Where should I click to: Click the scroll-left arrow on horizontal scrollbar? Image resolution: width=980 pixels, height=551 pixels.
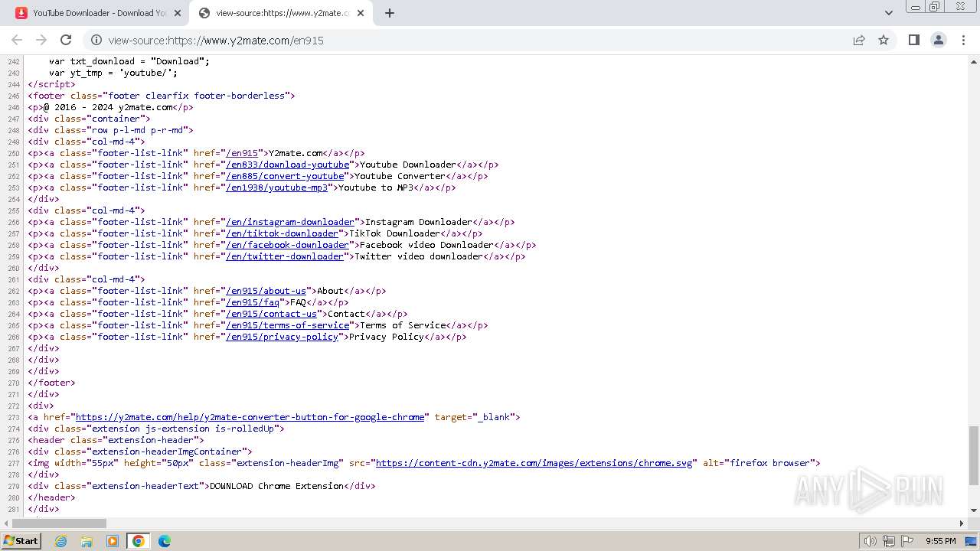click(x=6, y=523)
